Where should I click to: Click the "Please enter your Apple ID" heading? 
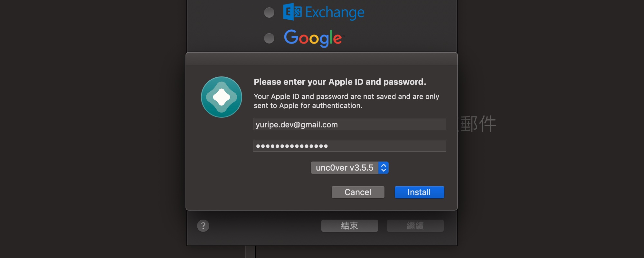point(340,82)
